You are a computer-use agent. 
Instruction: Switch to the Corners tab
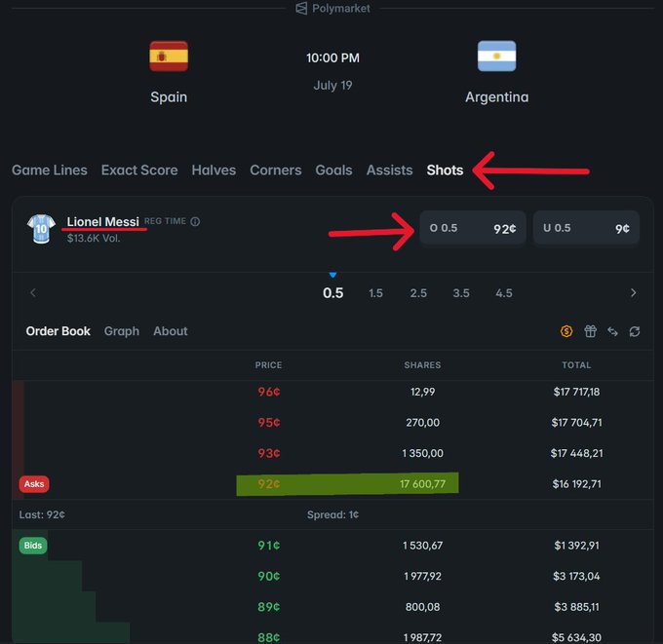click(276, 170)
